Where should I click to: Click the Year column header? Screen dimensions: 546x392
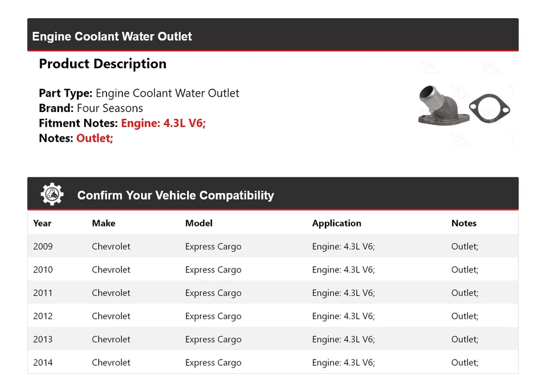tap(42, 223)
